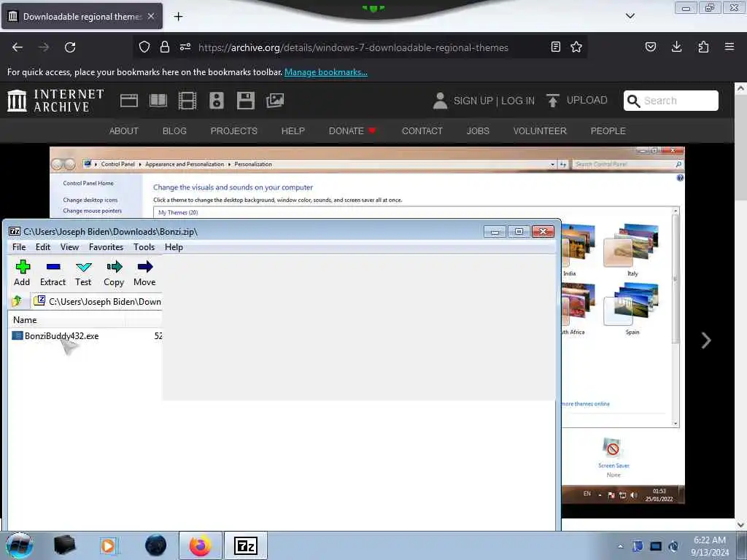Click LOG IN on Internet Archive

tap(518, 101)
